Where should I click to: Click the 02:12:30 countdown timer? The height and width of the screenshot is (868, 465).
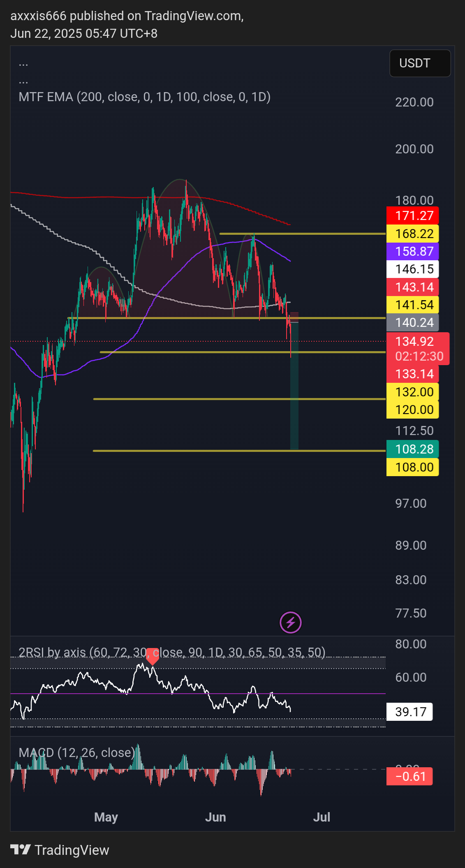click(x=419, y=356)
